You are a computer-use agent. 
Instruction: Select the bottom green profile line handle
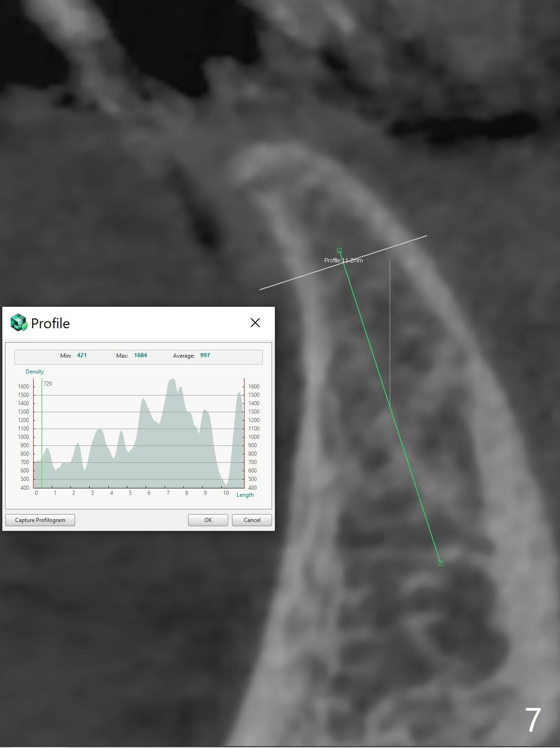[440, 563]
